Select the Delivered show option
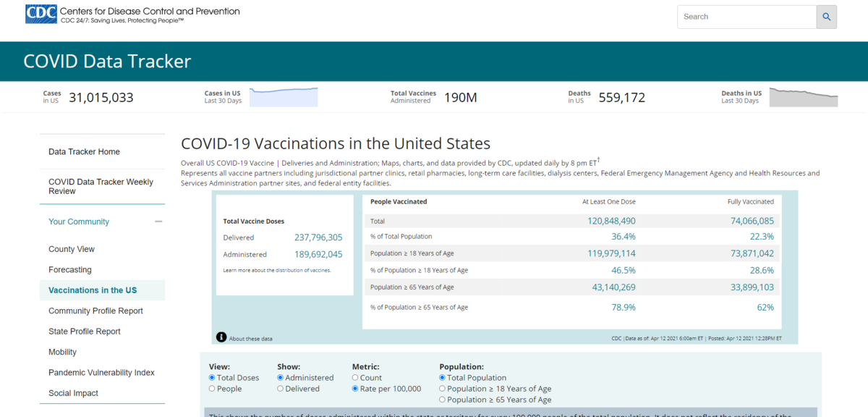 tap(281, 389)
